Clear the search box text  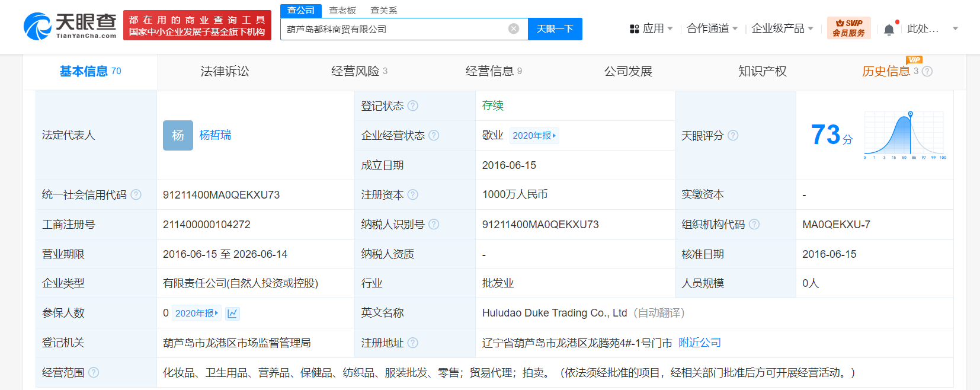tap(514, 28)
